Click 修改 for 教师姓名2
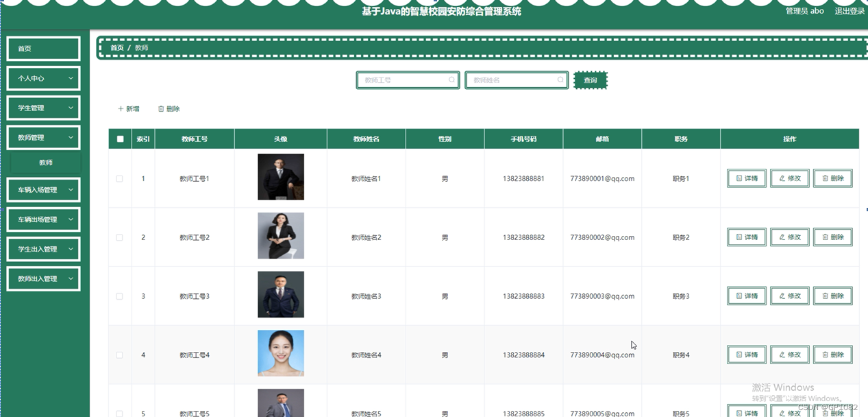The width and height of the screenshot is (868, 417). [x=790, y=237]
